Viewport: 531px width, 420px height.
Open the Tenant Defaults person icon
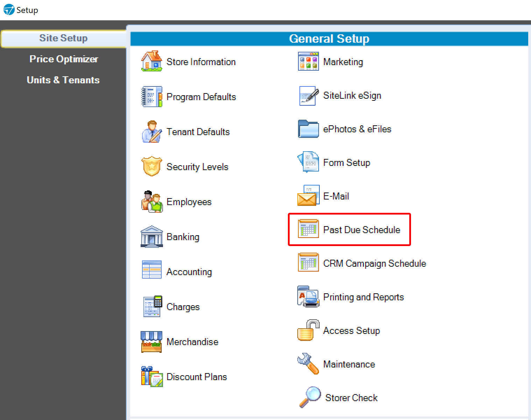pyautogui.click(x=151, y=132)
